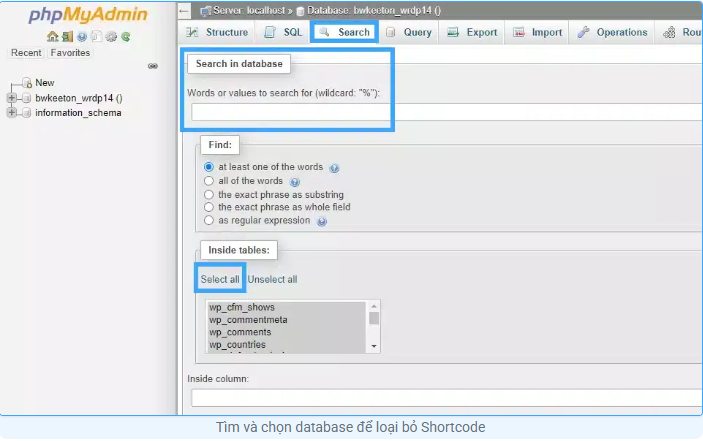Open the Recent tables tab

(x=26, y=53)
